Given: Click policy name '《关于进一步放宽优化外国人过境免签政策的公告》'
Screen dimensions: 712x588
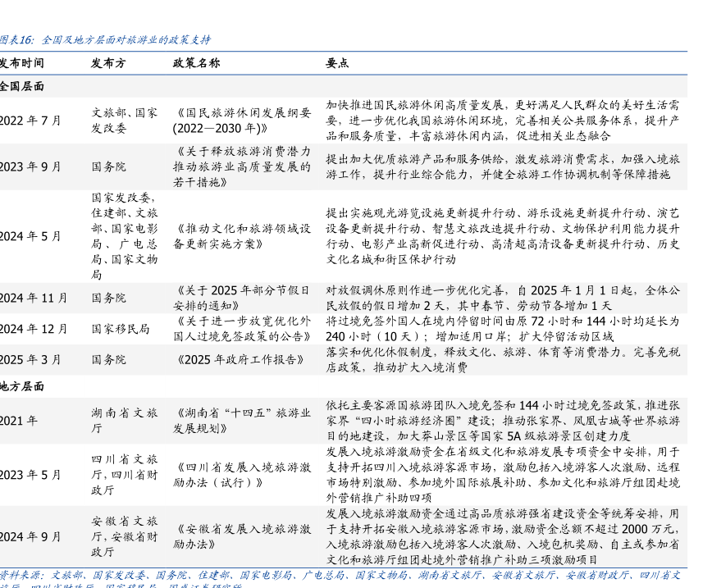Looking at the screenshot, I should tap(242, 329).
